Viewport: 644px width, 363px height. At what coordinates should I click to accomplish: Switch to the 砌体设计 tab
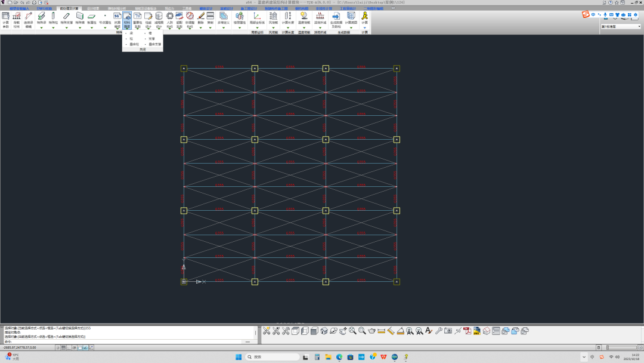tap(206, 8)
